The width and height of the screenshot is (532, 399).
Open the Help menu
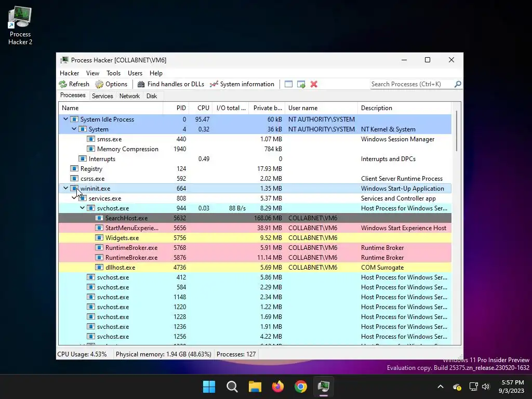[156, 73]
